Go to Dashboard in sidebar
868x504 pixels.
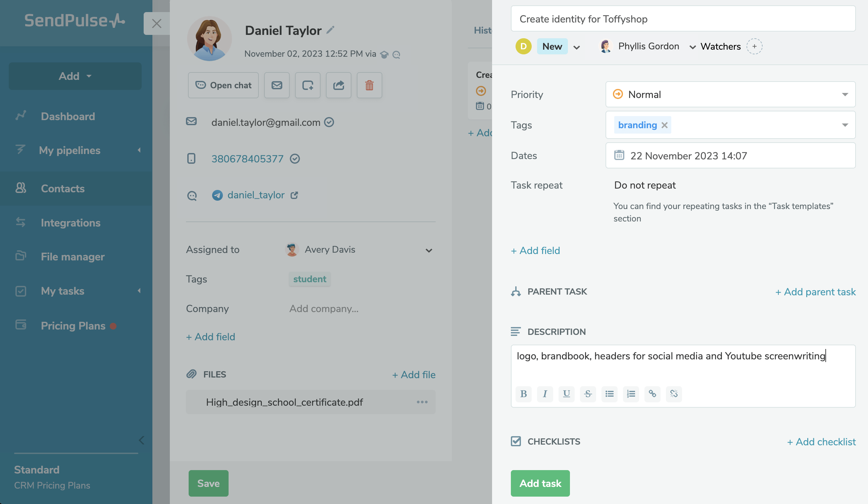[68, 116]
